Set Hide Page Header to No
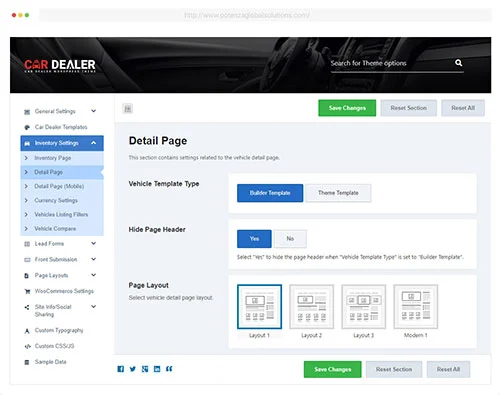 pos(290,239)
